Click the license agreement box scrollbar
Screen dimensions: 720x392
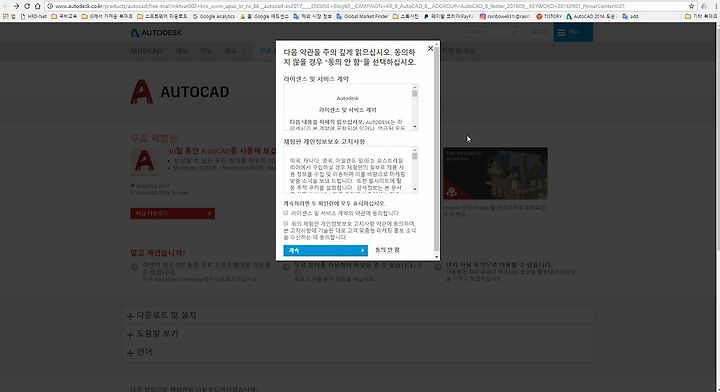coord(415,107)
